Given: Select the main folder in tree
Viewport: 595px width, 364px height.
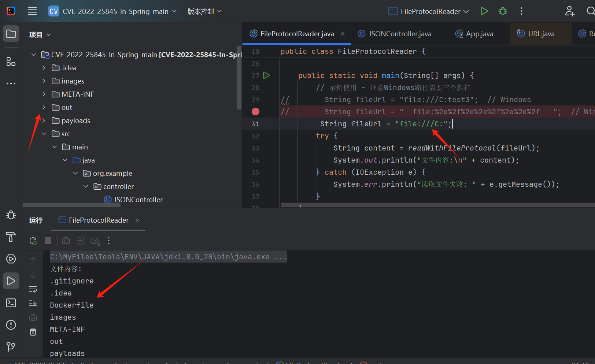Looking at the screenshot, I should (75, 147).
